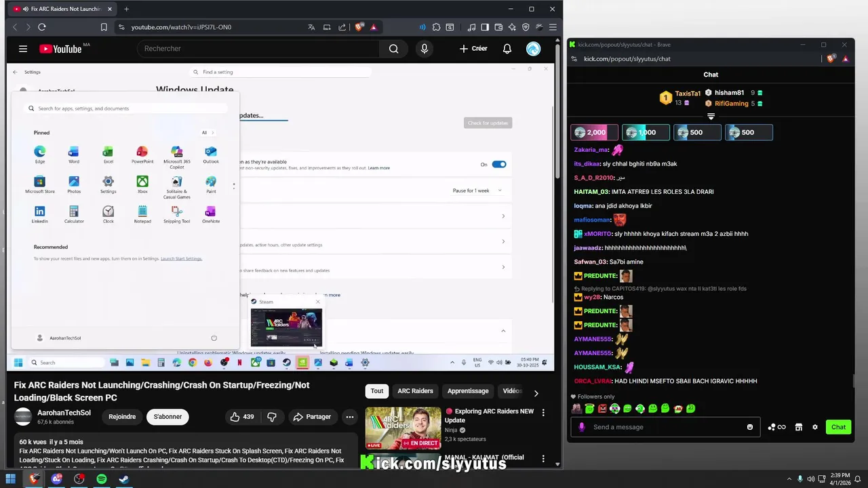Open Pause for 1 week dropdown
868x488 pixels.
coord(477,190)
